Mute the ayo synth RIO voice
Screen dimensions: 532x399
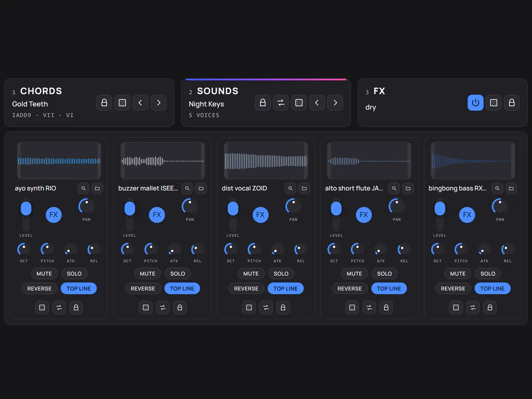click(x=44, y=274)
